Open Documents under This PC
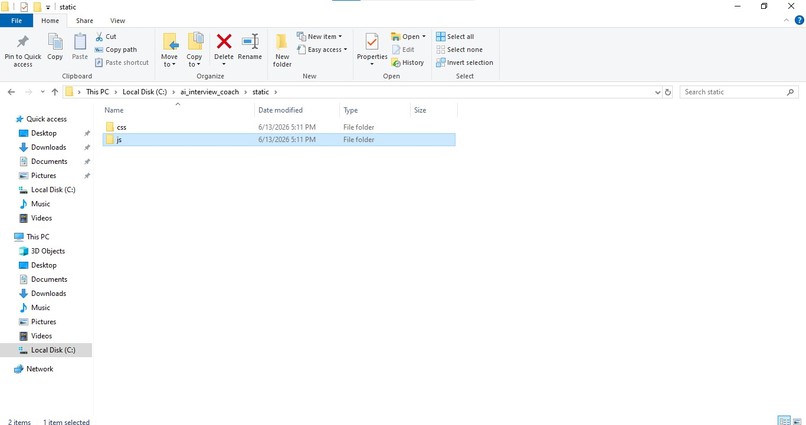The height and width of the screenshot is (425, 806). (49, 279)
